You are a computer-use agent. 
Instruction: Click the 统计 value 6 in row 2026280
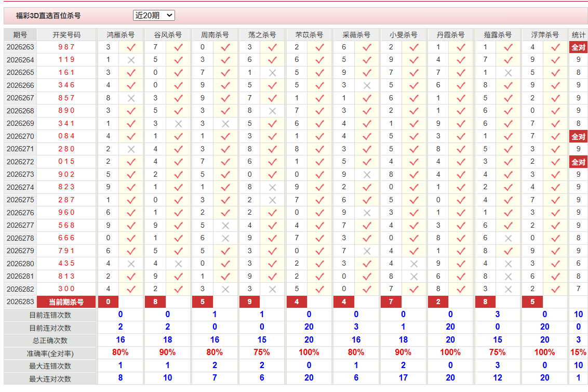pos(578,264)
